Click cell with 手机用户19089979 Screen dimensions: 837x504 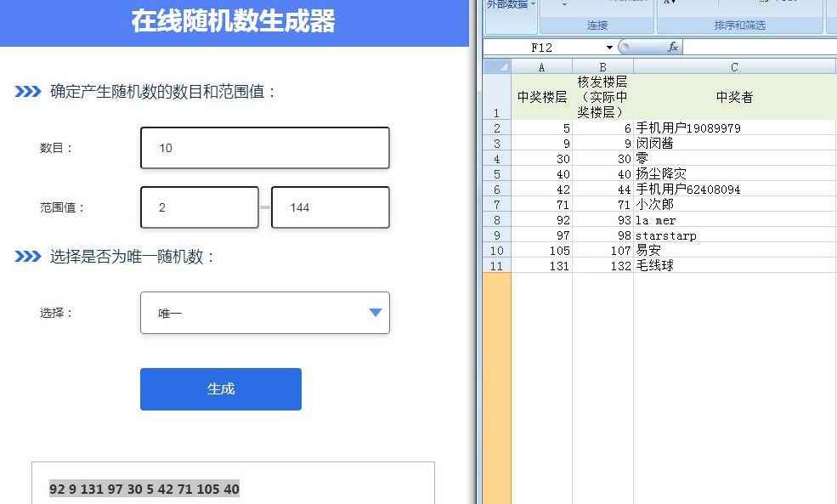click(x=734, y=128)
